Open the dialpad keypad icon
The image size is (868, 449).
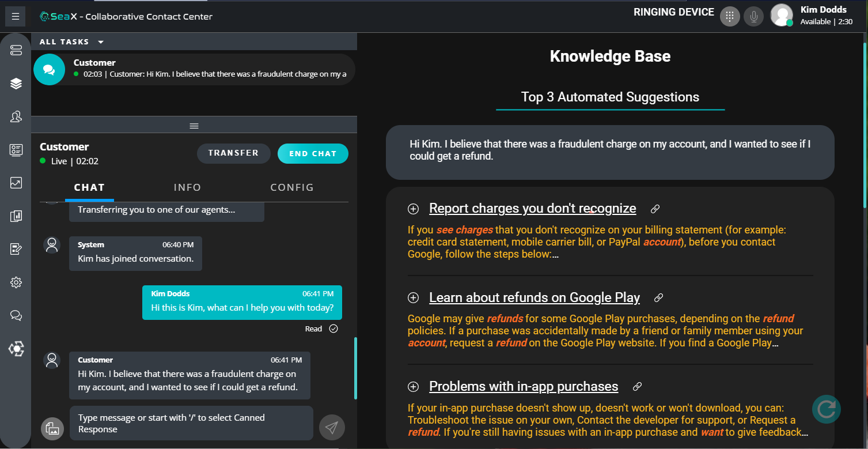[730, 16]
